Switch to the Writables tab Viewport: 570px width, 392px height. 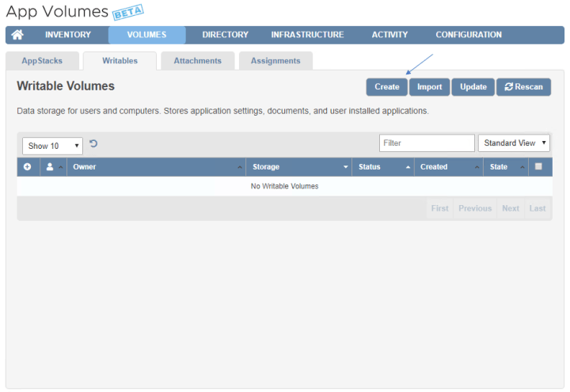click(x=120, y=61)
